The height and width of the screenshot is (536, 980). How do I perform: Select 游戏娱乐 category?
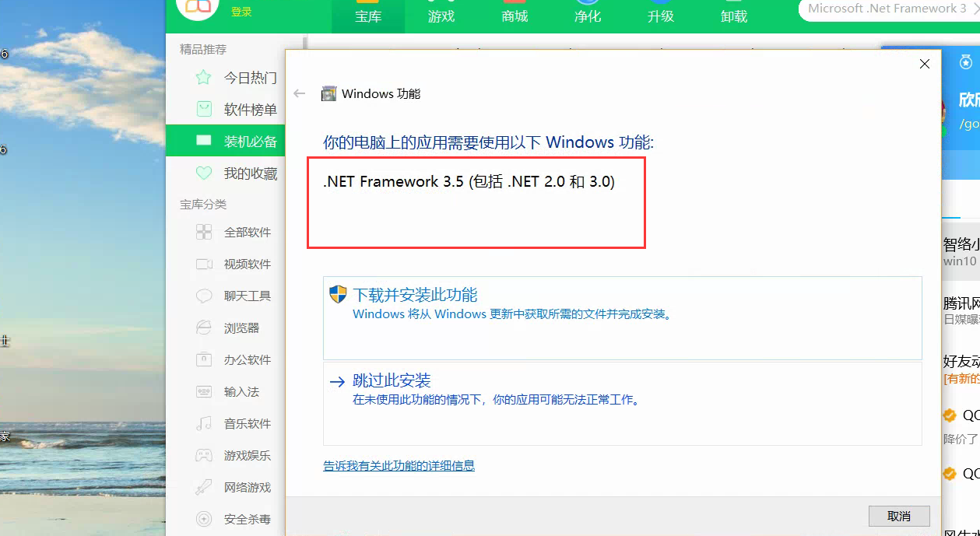click(248, 455)
